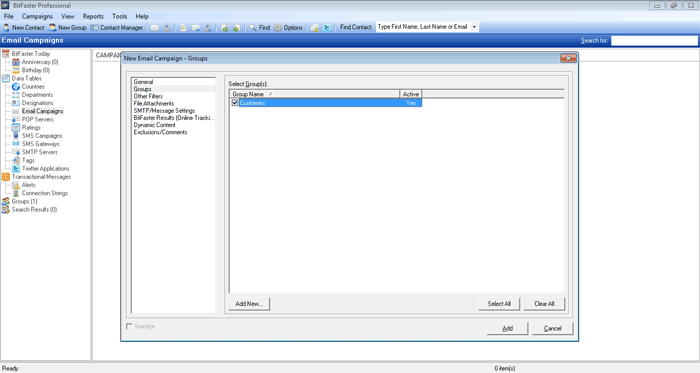Sort by the Group Name column header
The image size is (700, 373).
[314, 94]
